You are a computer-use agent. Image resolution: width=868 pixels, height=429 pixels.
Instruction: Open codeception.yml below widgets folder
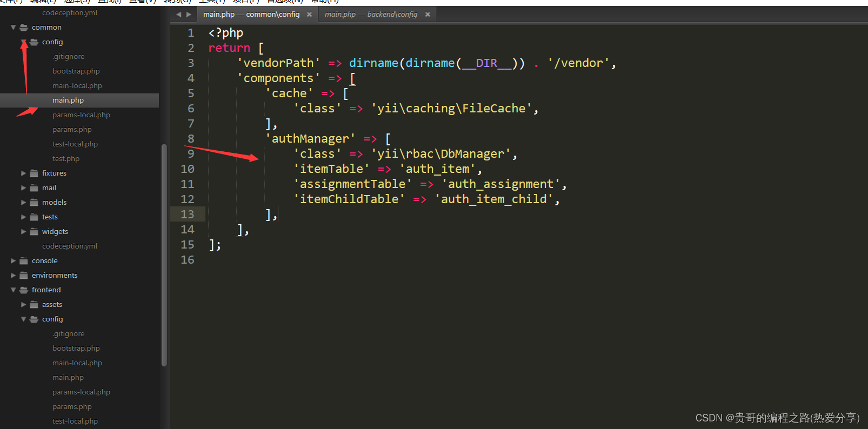(x=70, y=246)
